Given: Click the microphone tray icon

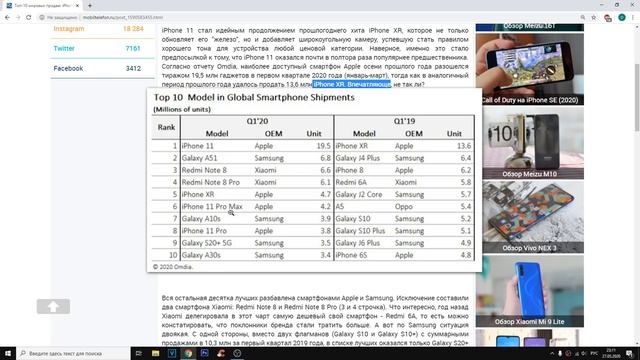Looking at the screenshot, I should point(560,353).
